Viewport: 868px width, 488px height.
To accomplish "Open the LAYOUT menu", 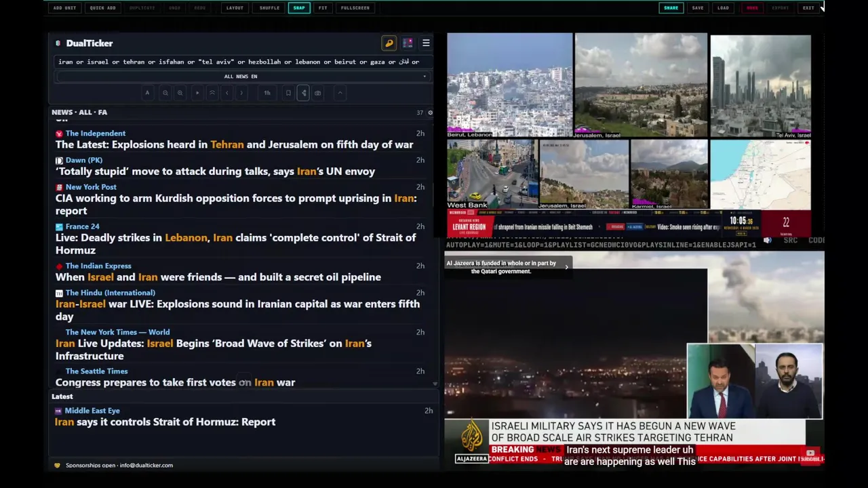I will point(235,7).
